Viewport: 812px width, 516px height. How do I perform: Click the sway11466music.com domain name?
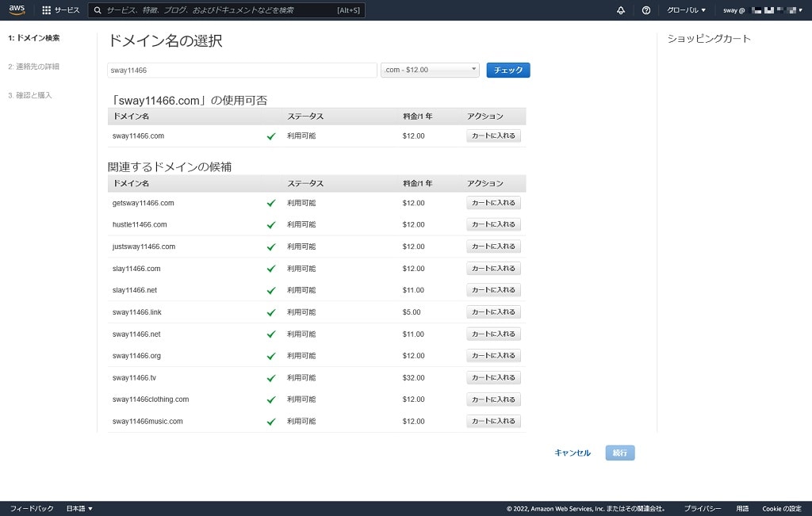[x=147, y=422]
